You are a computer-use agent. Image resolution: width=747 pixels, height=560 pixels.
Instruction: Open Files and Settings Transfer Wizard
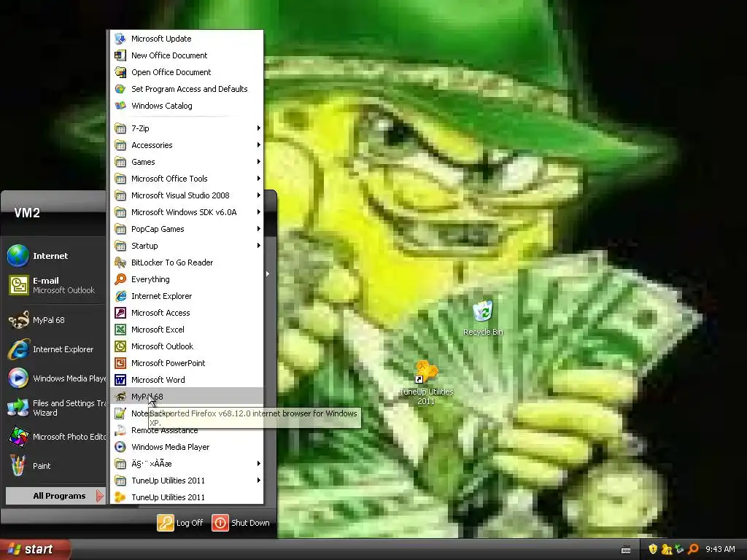click(x=55, y=408)
